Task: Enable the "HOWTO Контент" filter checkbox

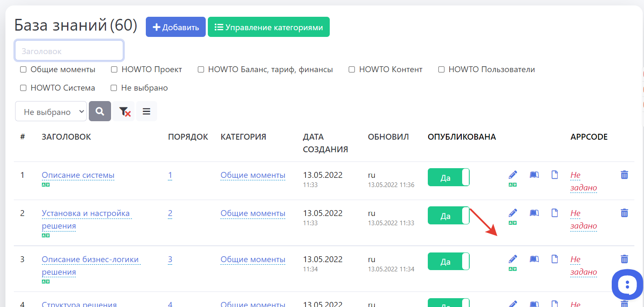Action: (x=352, y=70)
